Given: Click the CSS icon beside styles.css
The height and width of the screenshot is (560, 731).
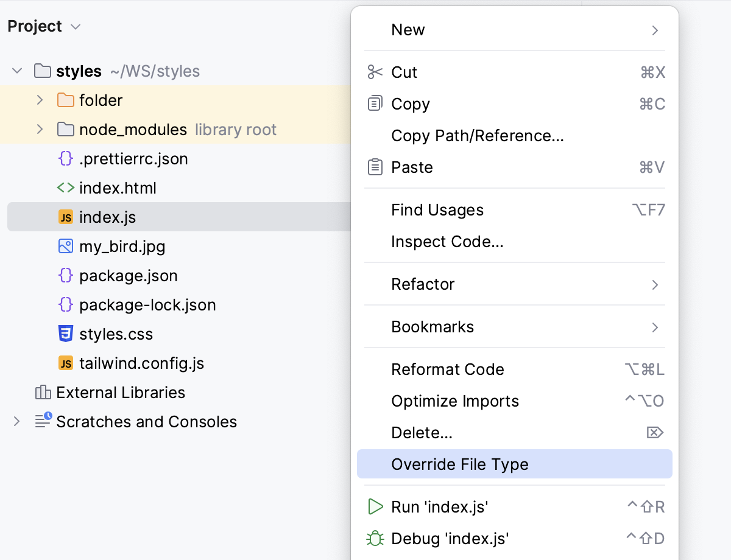Looking at the screenshot, I should click(66, 334).
